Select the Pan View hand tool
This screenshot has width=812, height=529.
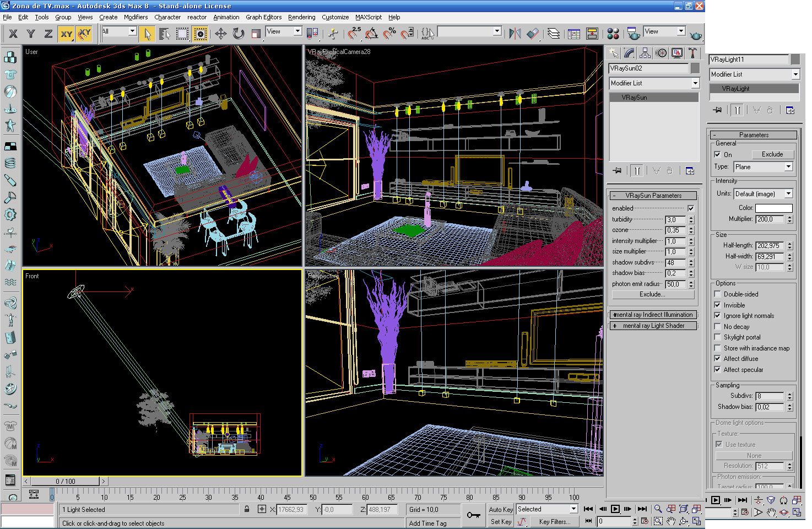(x=671, y=521)
